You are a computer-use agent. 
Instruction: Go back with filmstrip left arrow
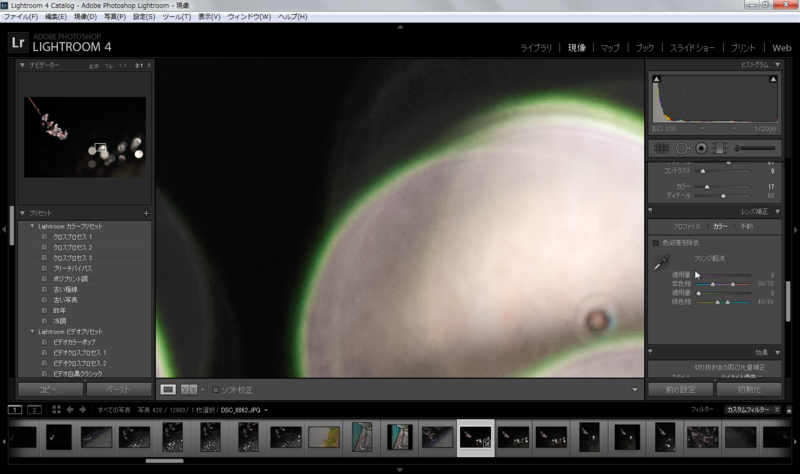pyautogui.click(x=70, y=410)
